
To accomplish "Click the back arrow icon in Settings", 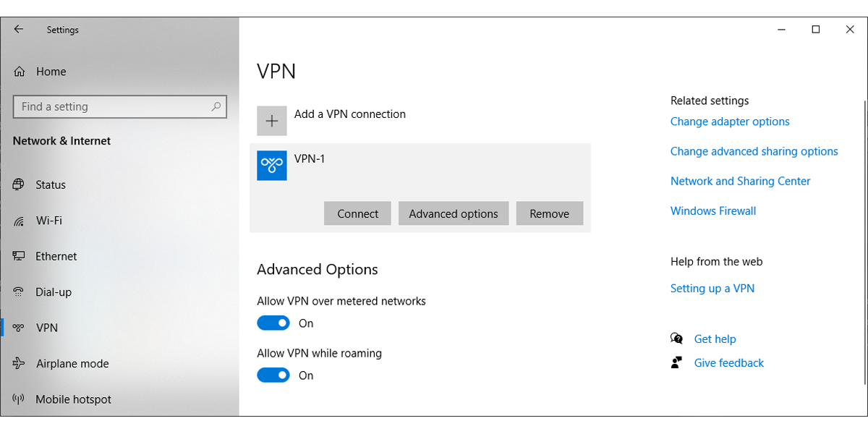I will pos(19,30).
